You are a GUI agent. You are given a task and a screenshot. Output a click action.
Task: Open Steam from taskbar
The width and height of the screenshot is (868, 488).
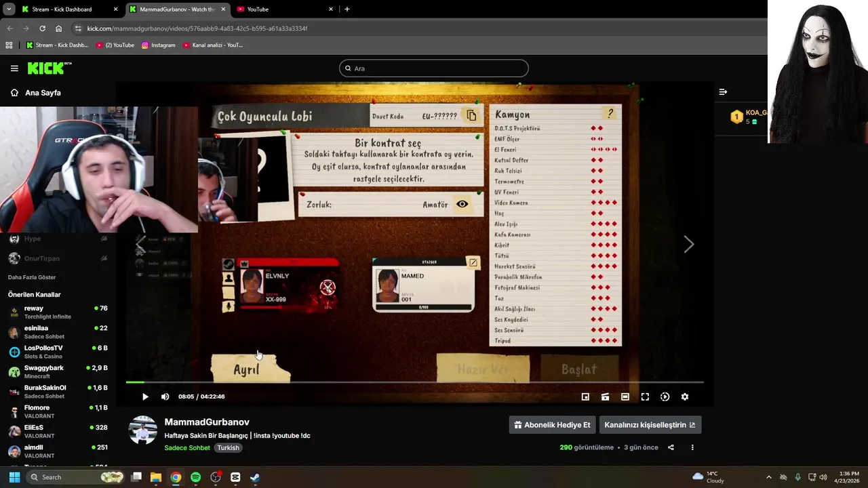coord(255,477)
